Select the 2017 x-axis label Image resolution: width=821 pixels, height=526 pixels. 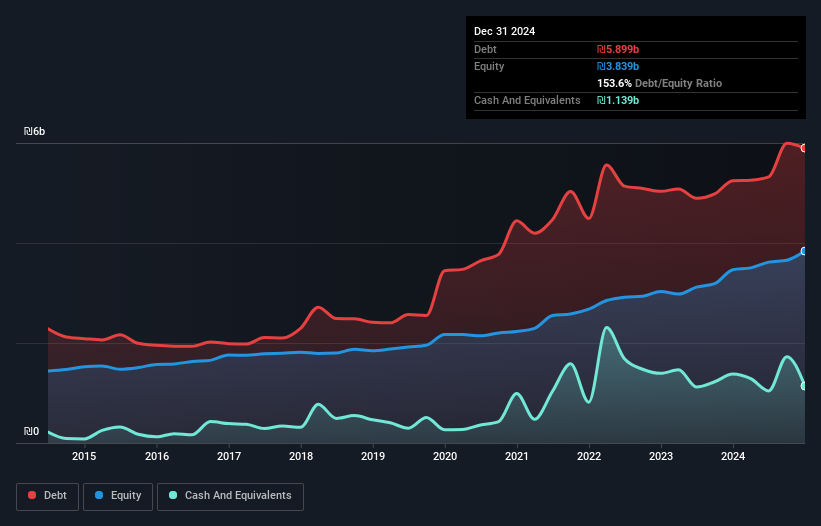pyautogui.click(x=229, y=456)
